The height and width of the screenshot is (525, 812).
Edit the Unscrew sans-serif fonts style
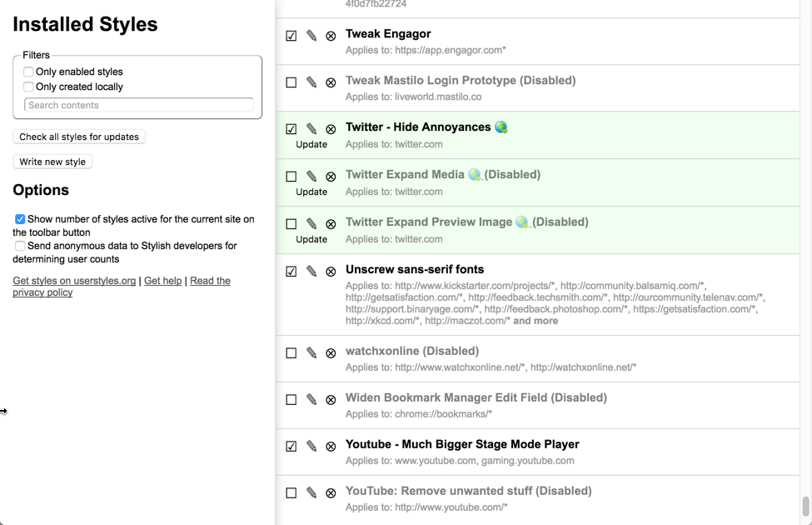(x=311, y=271)
